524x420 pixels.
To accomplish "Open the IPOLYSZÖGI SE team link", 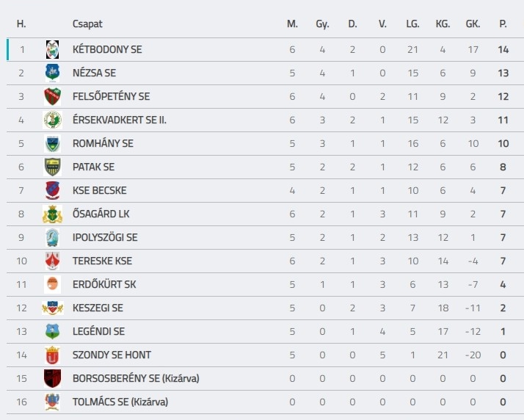I will click(x=105, y=237).
